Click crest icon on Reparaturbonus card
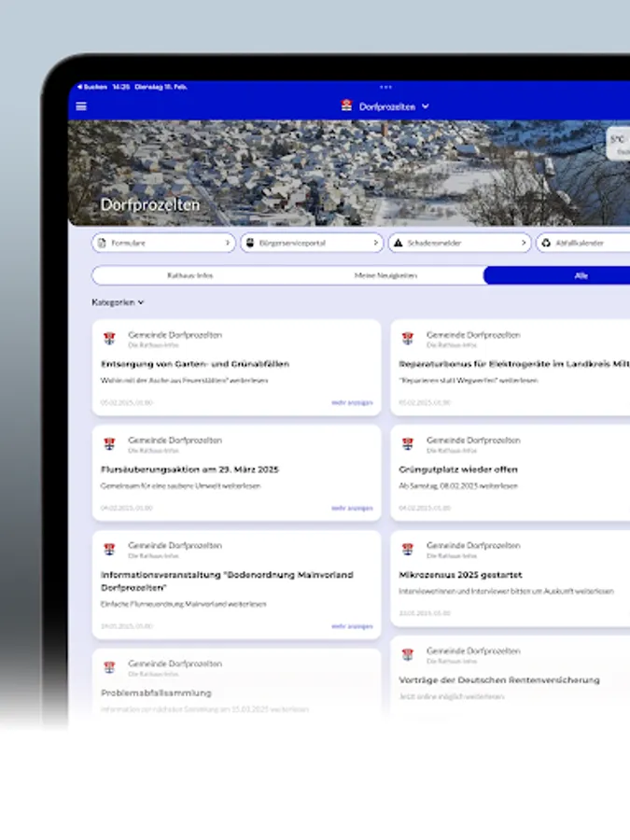The width and height of the screenshot is (630, 840). (408, 339)
